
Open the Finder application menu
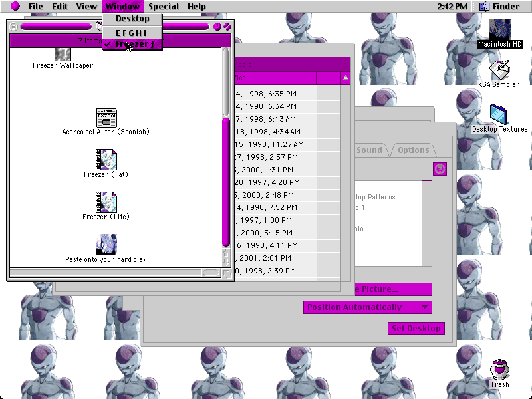pyautogui.click(x=499, y=7)
